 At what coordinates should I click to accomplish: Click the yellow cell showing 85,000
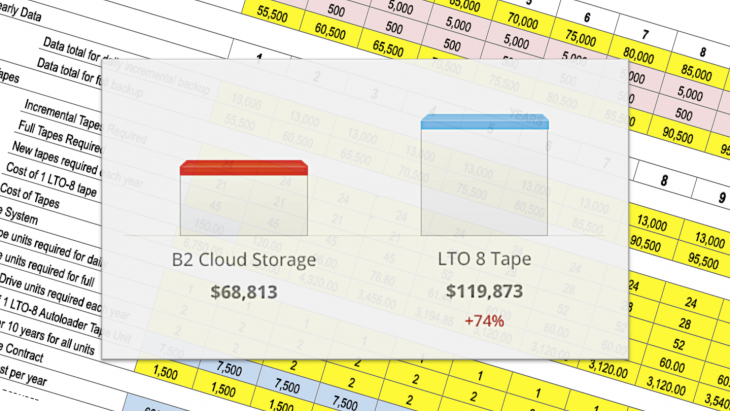coord(696,71)
